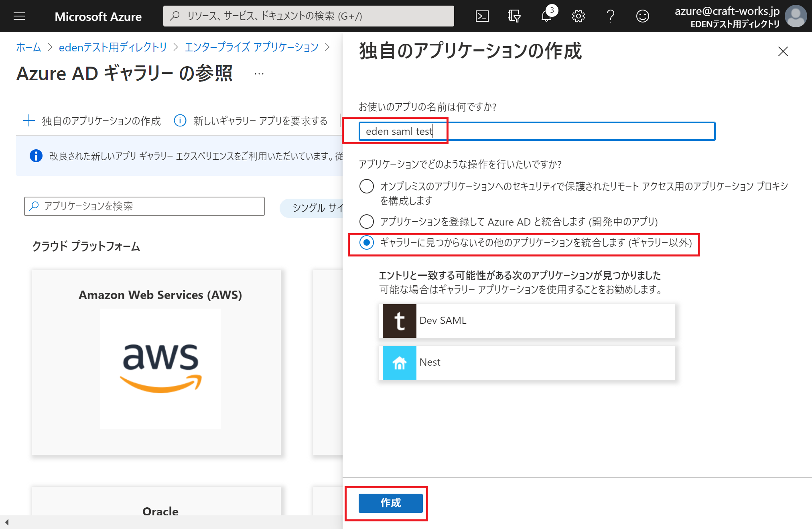The height and width of the screenshot is (529, 812).
Task: Click the Nest house icon
Action: (x=399, y=362)
